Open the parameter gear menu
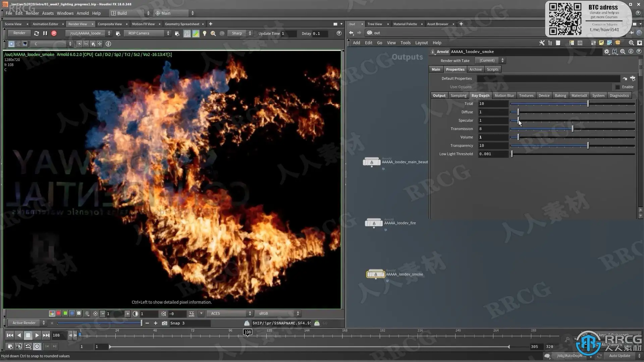Screen dimensions: 644x362 606,52
